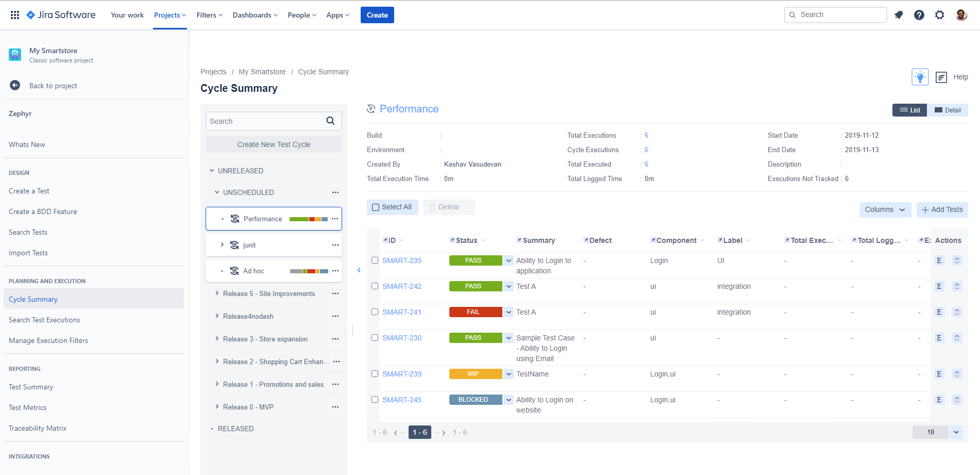Open the Filters menu
The width and height of the screenshot is (980, 475).
click(210, 15)
